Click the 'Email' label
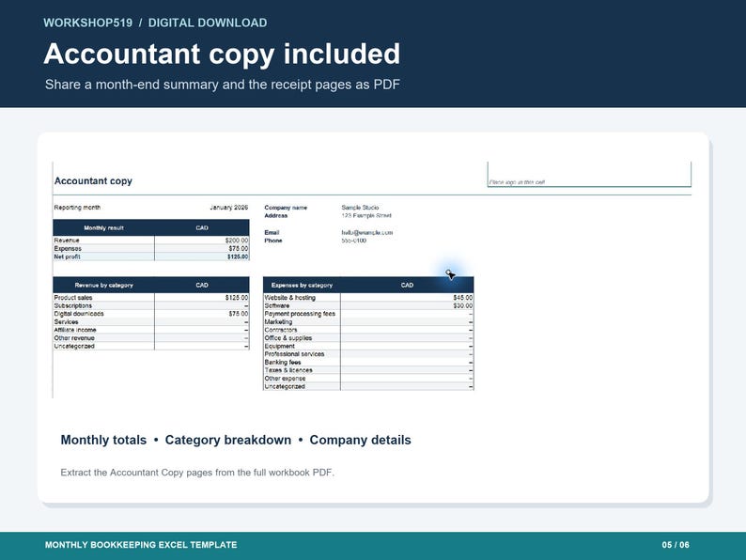The width and height of the screenshot is (746, 560). coord(272,233)
